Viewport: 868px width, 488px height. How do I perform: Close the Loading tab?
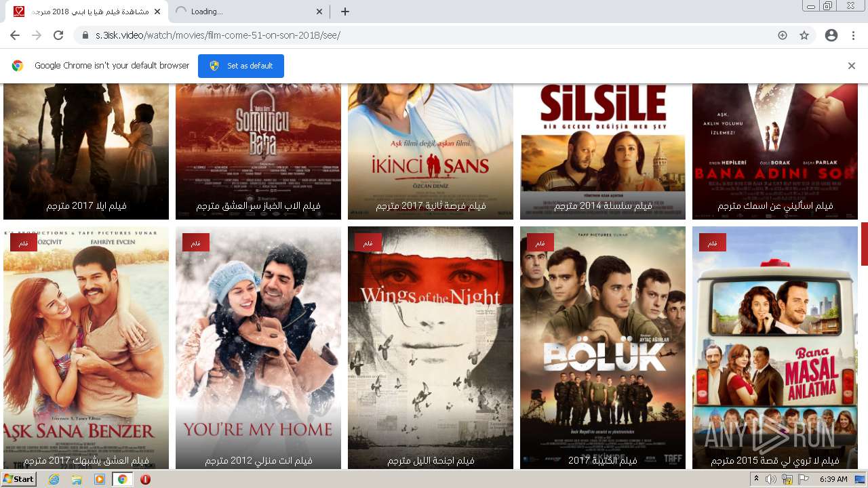320,12
